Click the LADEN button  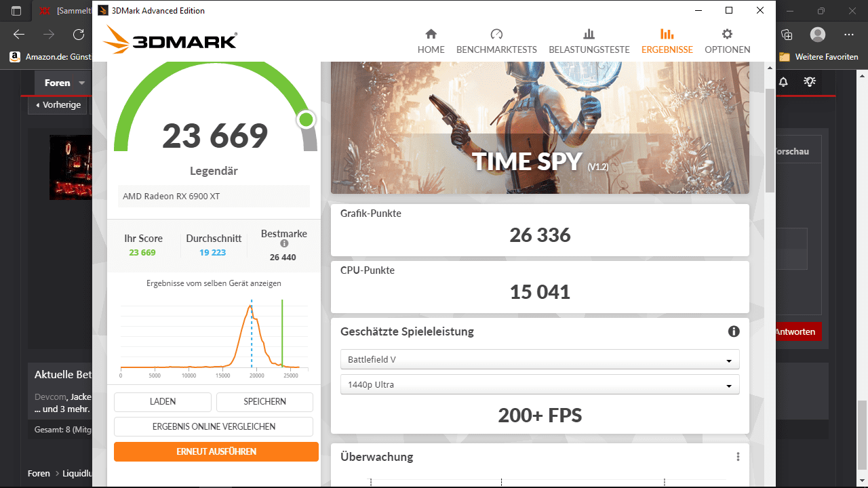click(x=163, y=401)
